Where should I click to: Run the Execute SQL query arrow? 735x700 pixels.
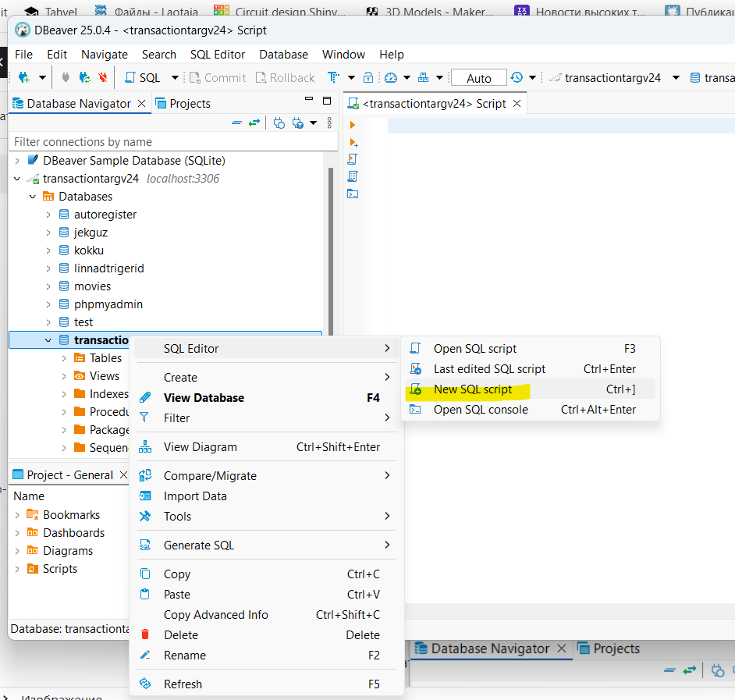(x=353, y=125)
